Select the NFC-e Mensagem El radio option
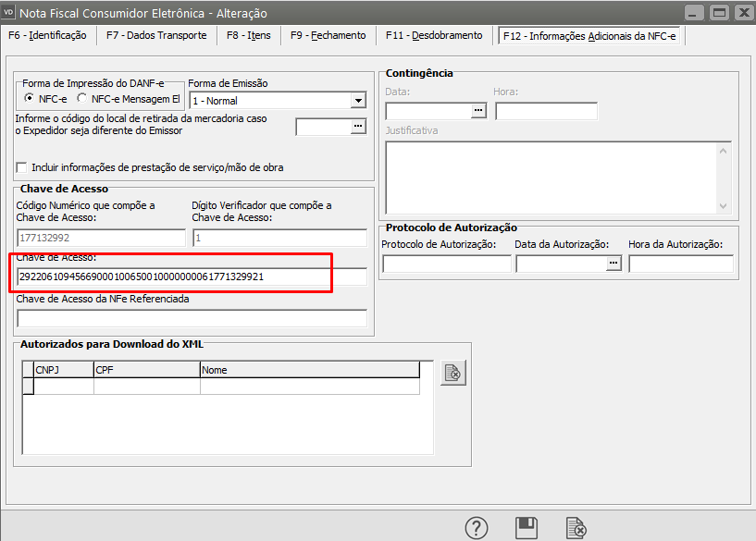Viewport: 756px width, 541px height. click(82, 98)
